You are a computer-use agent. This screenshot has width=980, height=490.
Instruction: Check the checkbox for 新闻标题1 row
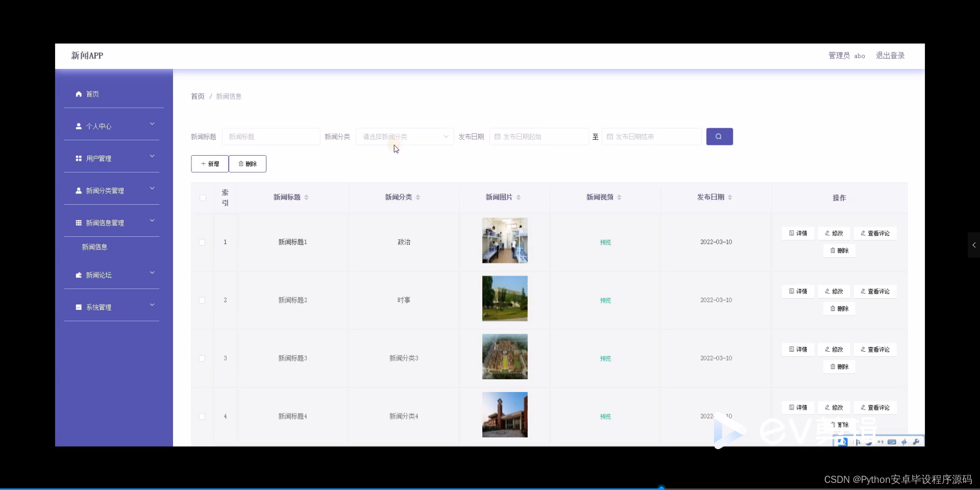coord(202,242)
